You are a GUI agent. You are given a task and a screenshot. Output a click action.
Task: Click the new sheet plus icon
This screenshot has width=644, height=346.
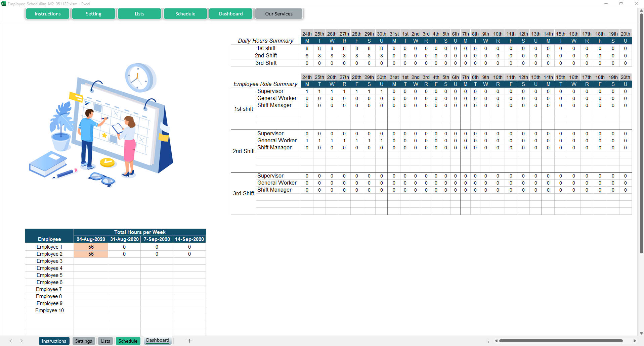click(189, 341)
